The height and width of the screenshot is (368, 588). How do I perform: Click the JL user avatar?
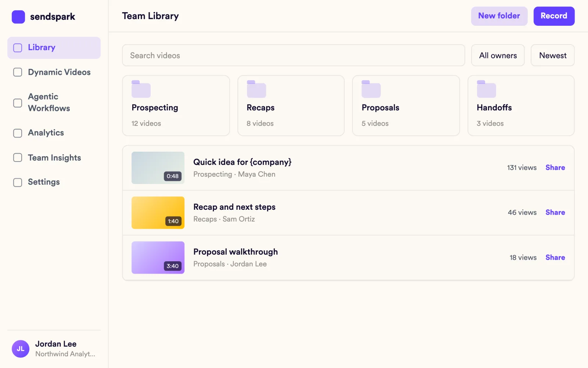tap(21, 349)
